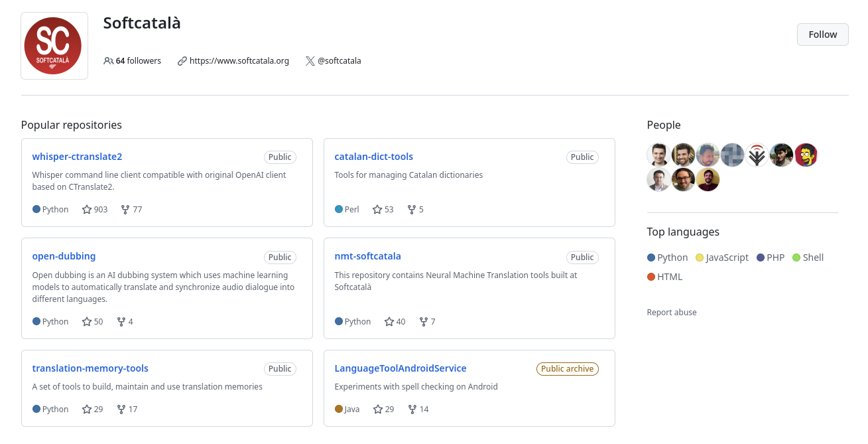Click the Public badge on open-dubbing
This screenshot has width=868, height=444.
tap(280, 258)
